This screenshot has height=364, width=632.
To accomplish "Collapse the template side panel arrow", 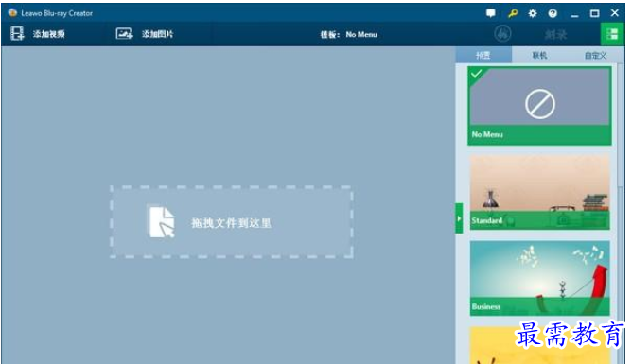I will [459, 218].
